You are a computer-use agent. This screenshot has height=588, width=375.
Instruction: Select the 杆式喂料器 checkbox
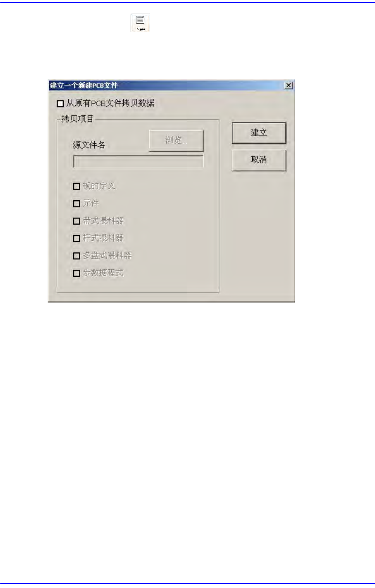pos(76,238)
